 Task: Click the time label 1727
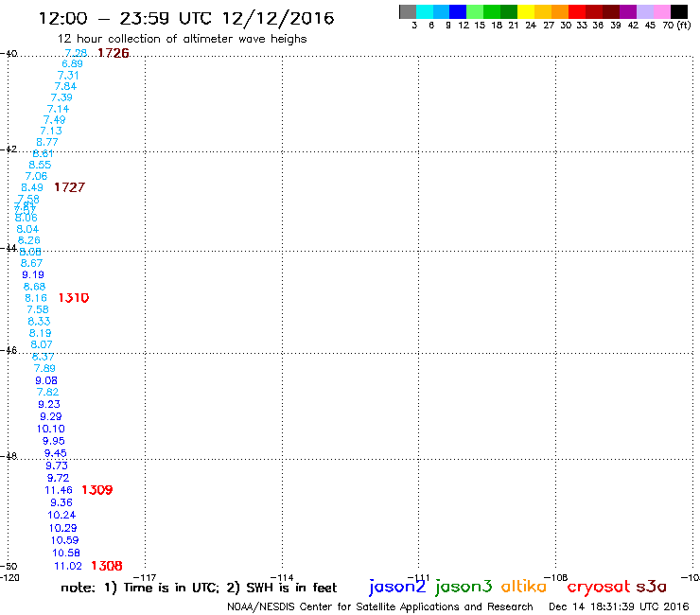(70, 187)
